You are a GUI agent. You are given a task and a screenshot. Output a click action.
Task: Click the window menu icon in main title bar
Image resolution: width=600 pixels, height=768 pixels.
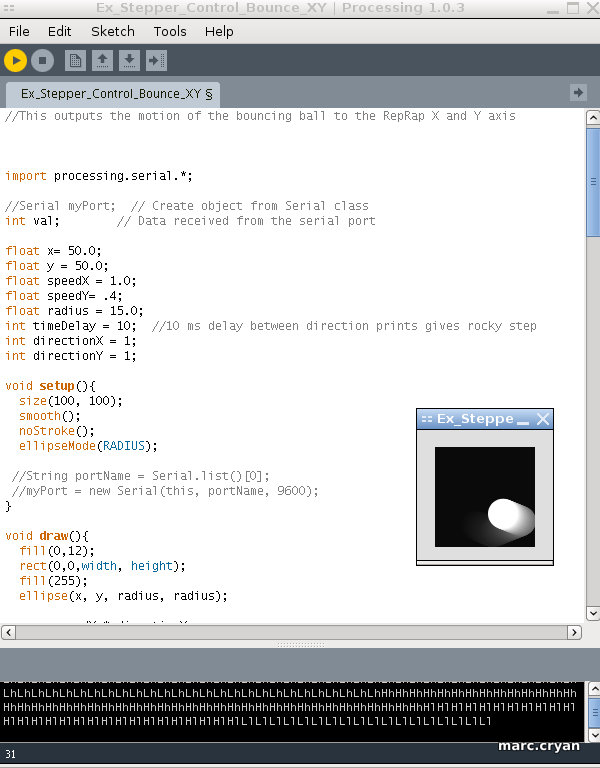tap(8, 8)
